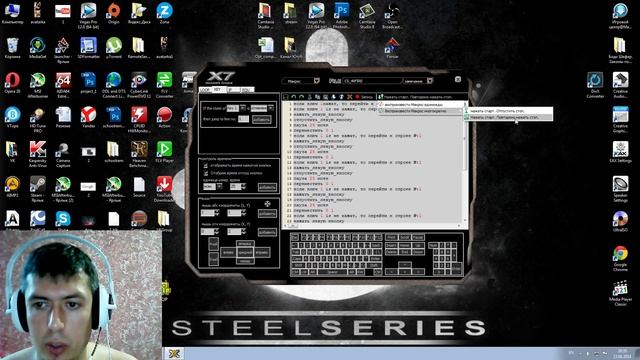Toggle display key press time checkbox
The height and width of the screenshot is (360, 640).
[206, 166]
